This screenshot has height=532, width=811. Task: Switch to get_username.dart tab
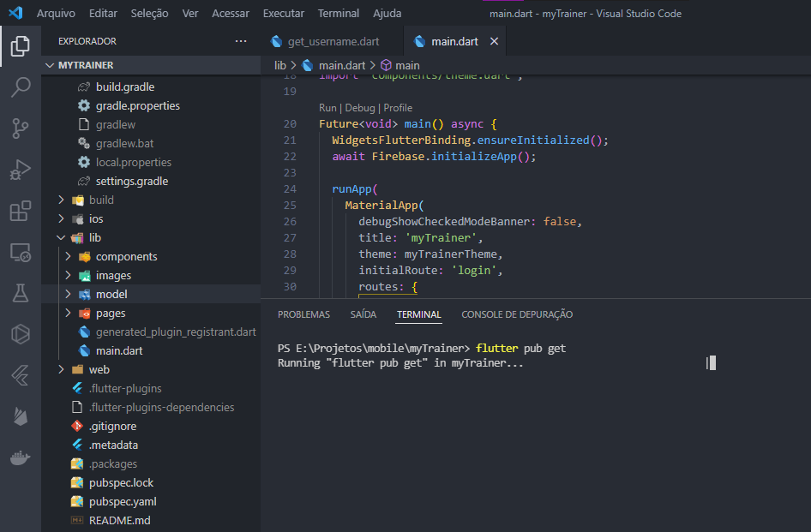[x=332, y=41]
